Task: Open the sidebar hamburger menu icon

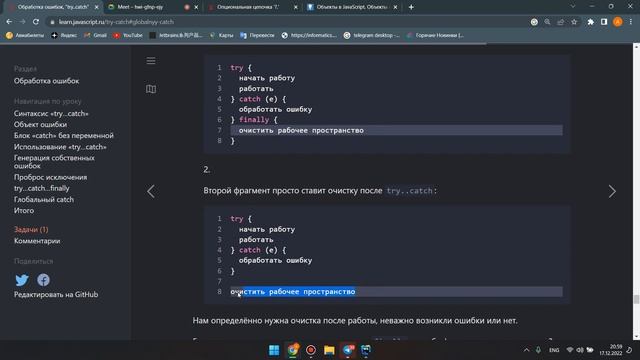Action: (151, 61)
